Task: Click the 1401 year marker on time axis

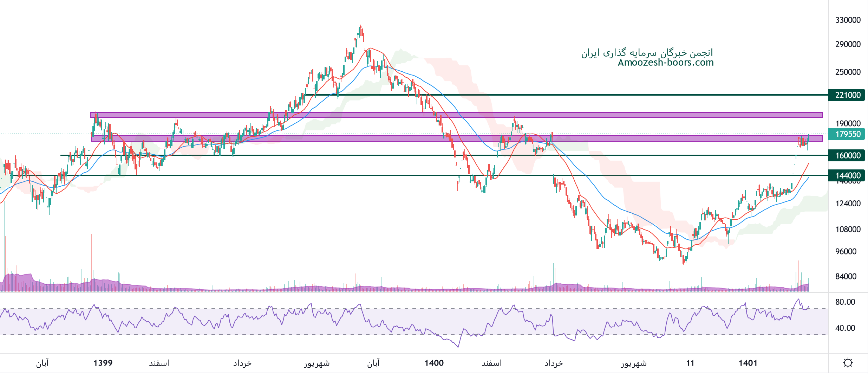Action: click(x=748, y=363)
